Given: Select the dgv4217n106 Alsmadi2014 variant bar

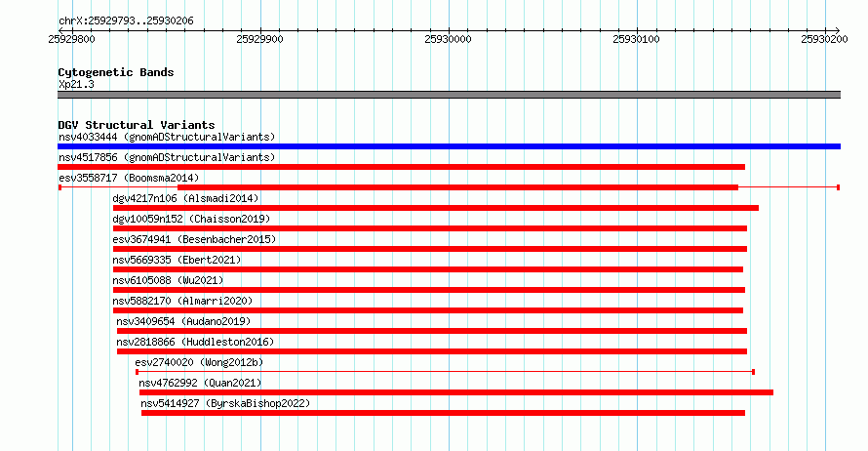Looking at the screenshot, I should pos(436,208).
